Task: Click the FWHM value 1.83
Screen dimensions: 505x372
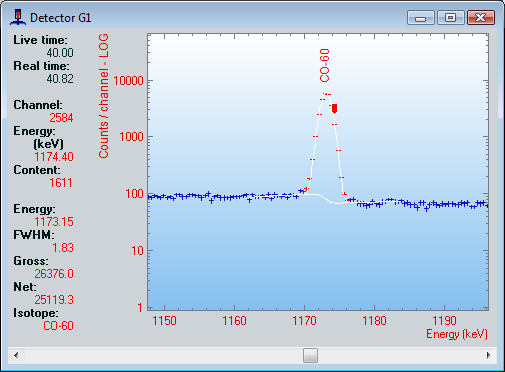Action: [63, 248]
